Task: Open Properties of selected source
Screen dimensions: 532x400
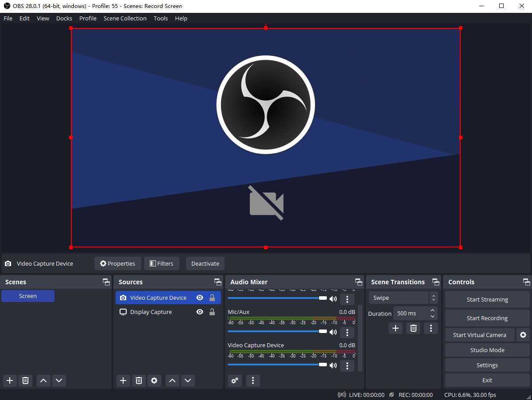Action: coord(117,263)
